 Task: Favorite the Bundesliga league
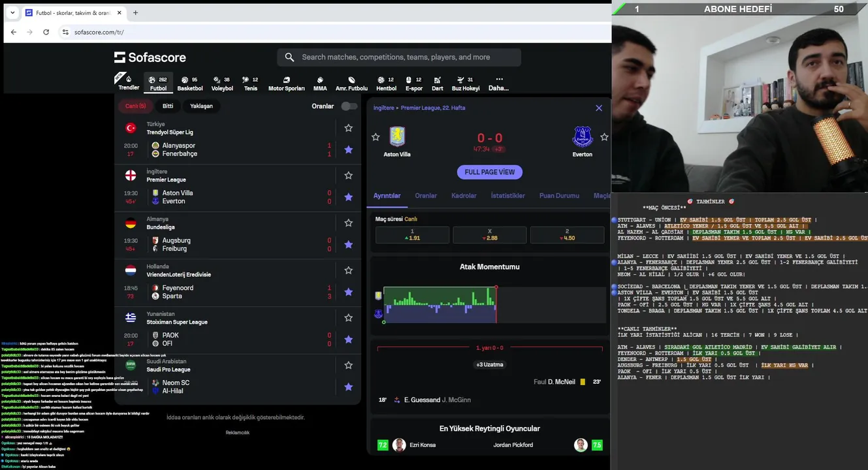(x=349, y=223)
